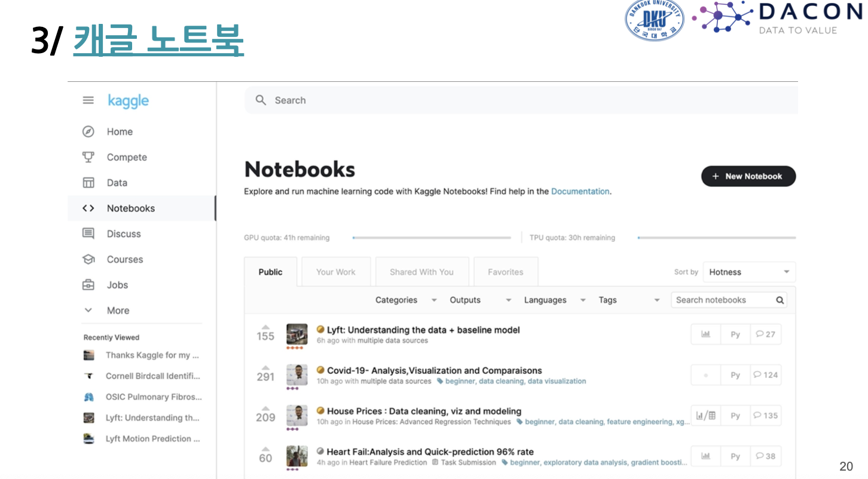Open Covid-19 Analysis, Visualization and Comparaisons notebook

click(435, 370)
